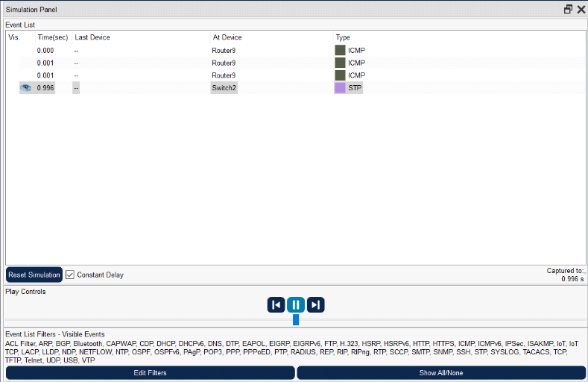Screen dimensions: 588x382
Task: Toggle the Constant Delay checkbox
Action: 70,275
